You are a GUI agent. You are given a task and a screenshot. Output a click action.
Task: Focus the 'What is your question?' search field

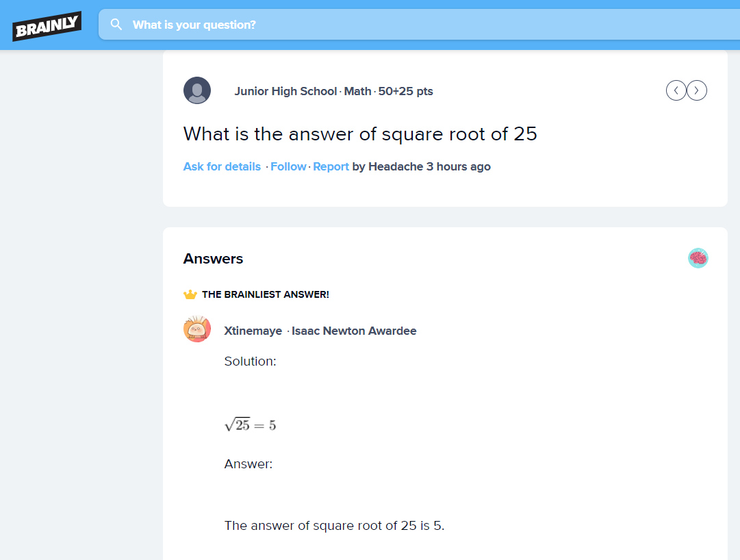419,25
